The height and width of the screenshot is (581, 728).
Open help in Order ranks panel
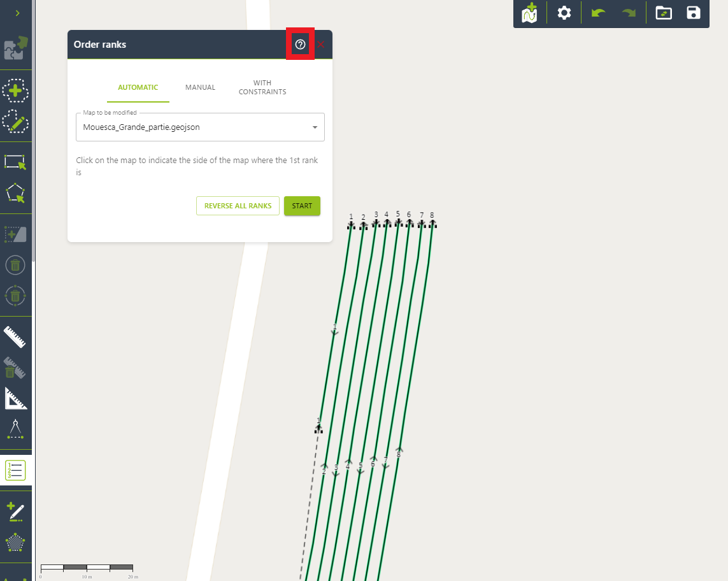point(301,45)
